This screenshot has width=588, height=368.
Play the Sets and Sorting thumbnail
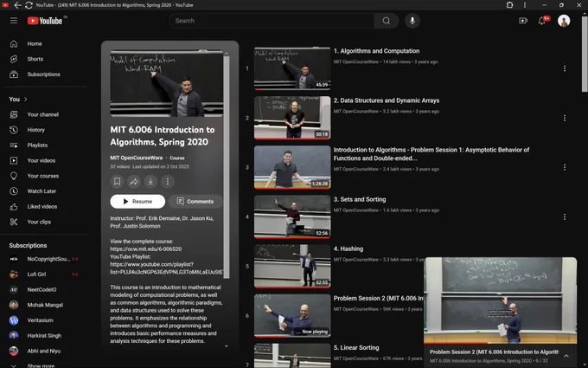[292, 217]
